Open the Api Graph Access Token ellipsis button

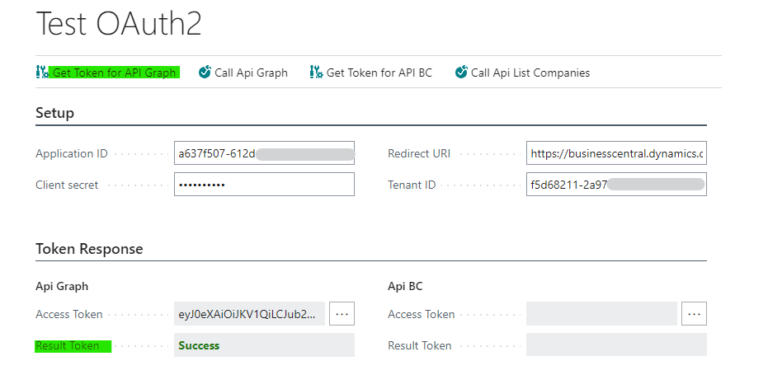[342, 314]
